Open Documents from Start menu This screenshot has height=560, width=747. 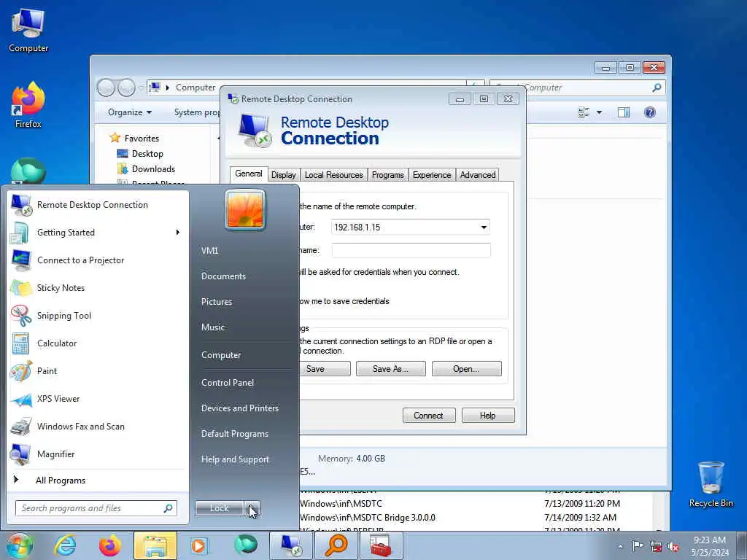pos(223,276)
